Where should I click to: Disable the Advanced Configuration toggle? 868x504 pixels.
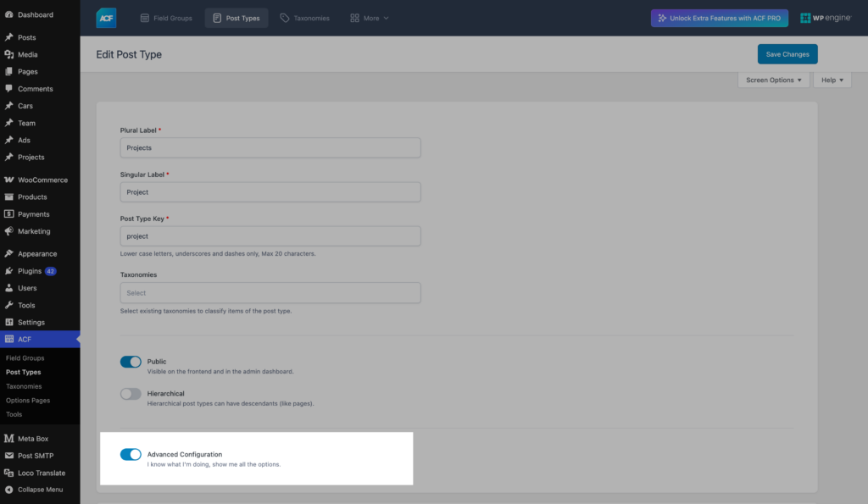tap(131, 454)
